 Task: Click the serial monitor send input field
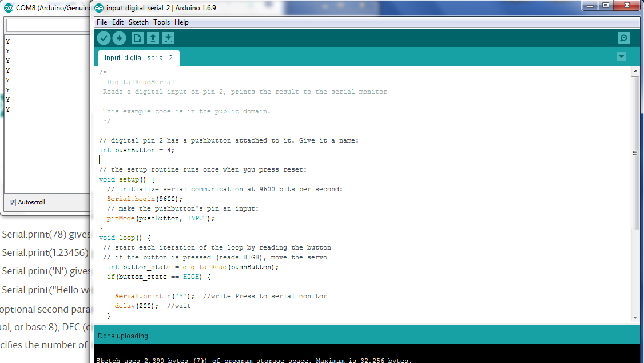tap(48, 26)
